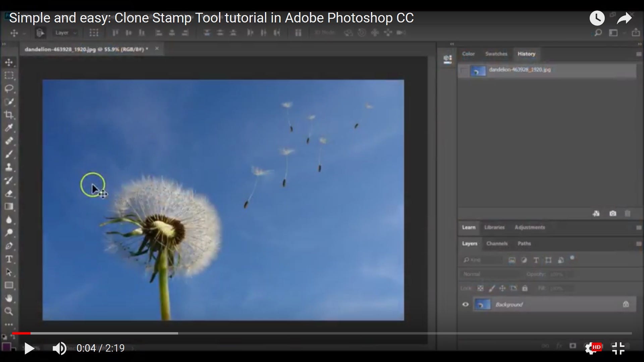Select the Zoom tool in toolbar

9,311
